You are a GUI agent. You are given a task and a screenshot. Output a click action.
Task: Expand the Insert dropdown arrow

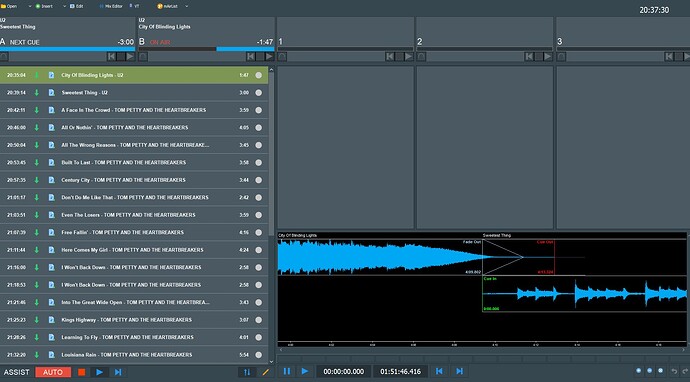[x=64, y=6]
